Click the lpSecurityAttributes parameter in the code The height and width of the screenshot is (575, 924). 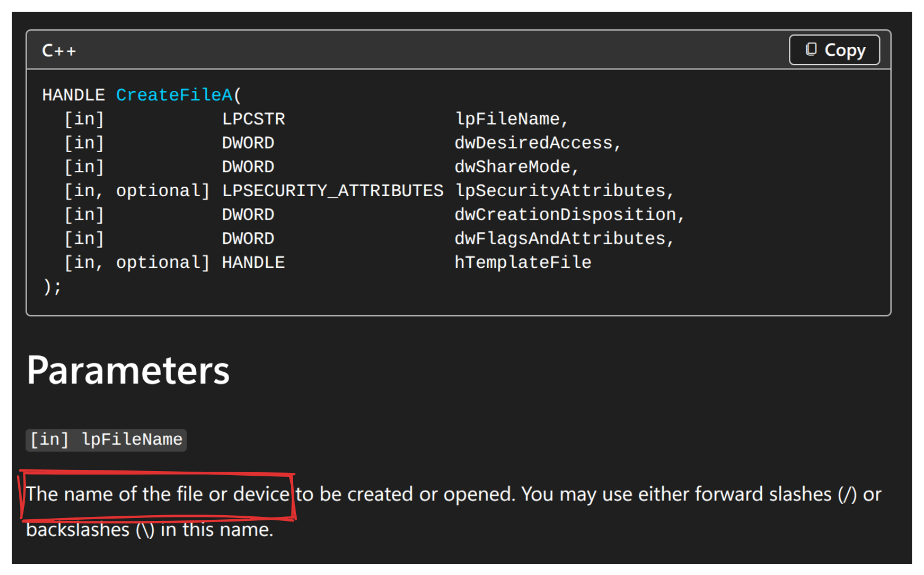[x=560, y=191]
